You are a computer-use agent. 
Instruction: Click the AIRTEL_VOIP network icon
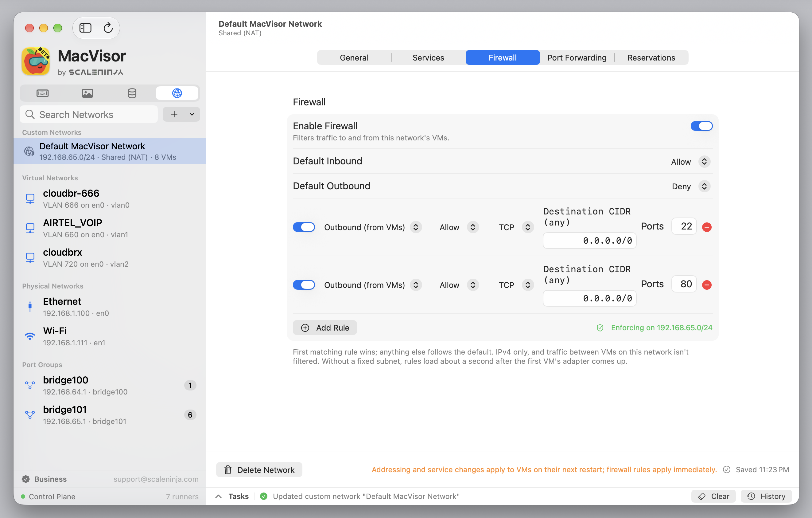(30, 228)
